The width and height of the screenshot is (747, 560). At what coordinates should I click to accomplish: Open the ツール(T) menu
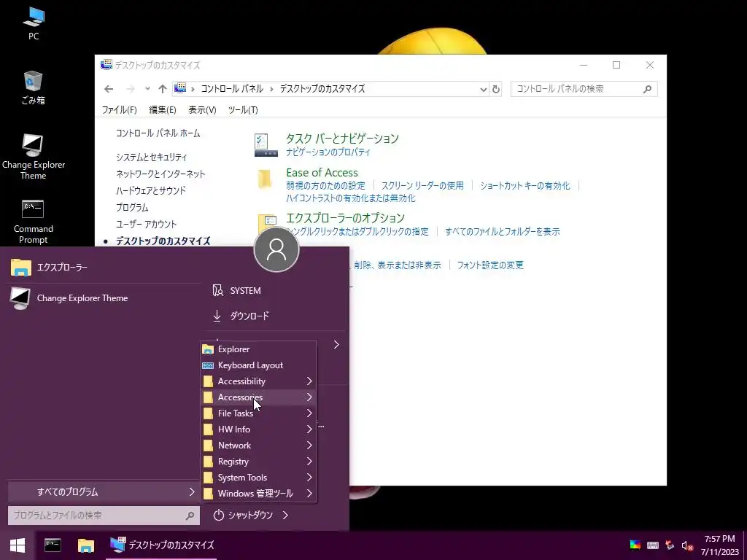[x=243, y=110]
